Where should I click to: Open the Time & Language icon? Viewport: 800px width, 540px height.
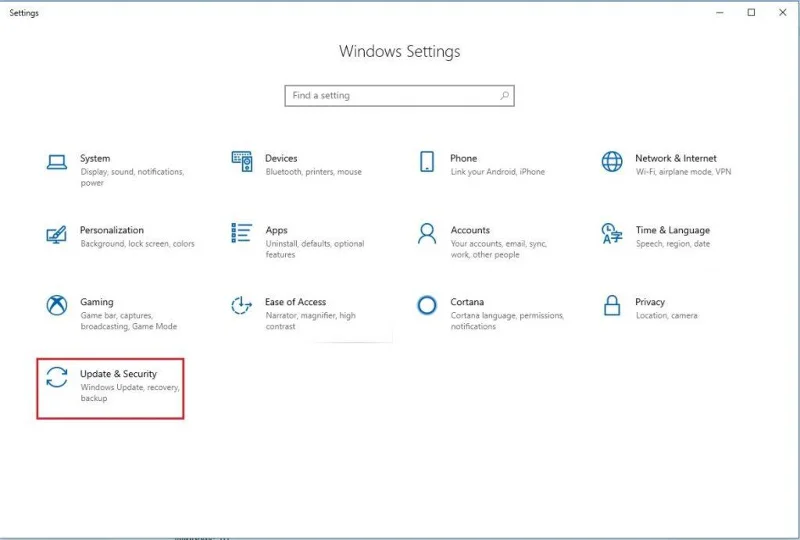tap(612, 233)
